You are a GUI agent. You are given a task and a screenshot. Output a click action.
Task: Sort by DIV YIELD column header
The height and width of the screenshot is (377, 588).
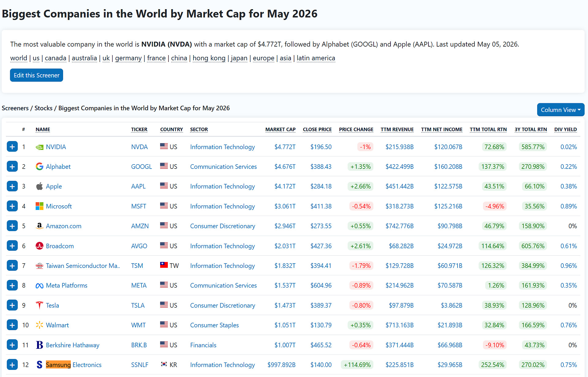(566, 130)
